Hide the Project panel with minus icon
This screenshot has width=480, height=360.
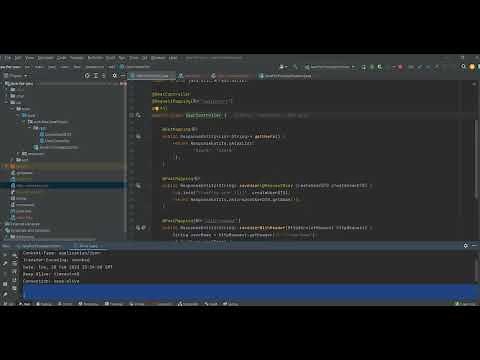(122, 76)
